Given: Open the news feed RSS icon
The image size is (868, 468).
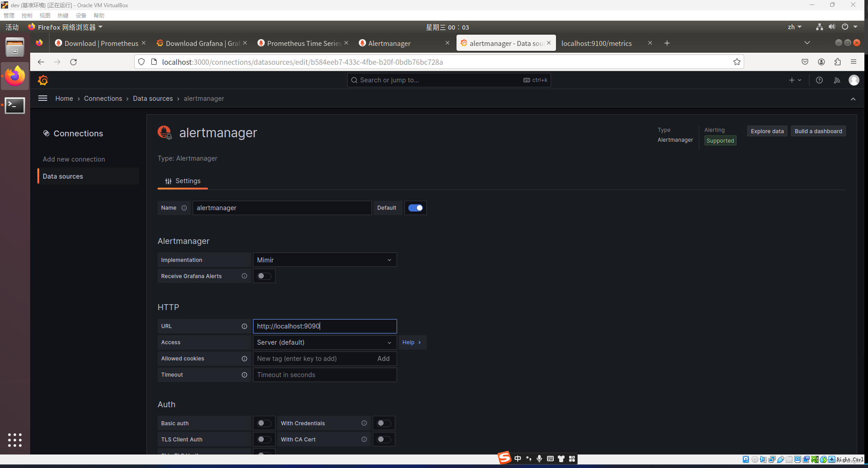Looking at the screenshot, I should point(837,80).
